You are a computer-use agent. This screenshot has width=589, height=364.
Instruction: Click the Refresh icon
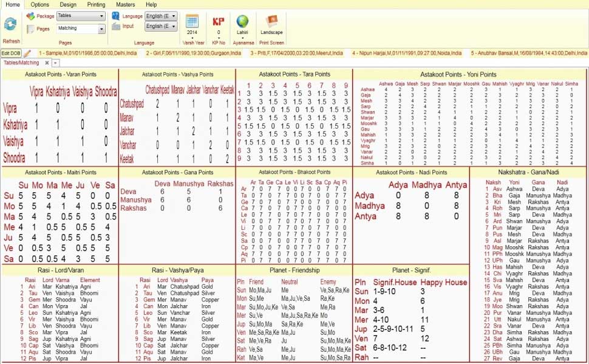[x=10, y=24]
